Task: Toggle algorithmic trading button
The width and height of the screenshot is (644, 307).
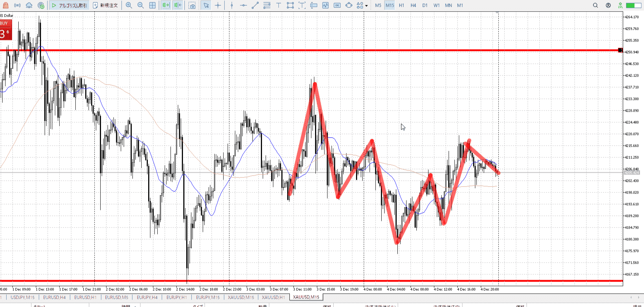Action: [69, 5]
